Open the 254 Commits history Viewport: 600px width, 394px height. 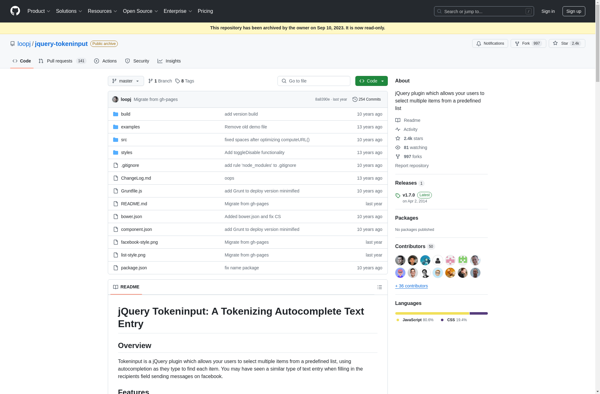tap(367, 99)
